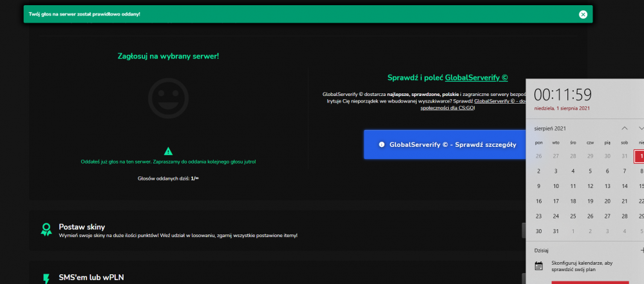
Task: Click the info icon on the blue button
Action: [381, 145]
